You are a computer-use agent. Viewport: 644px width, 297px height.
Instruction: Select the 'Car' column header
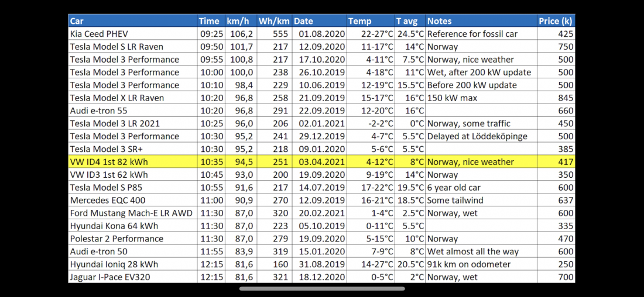tap(133, 21)
